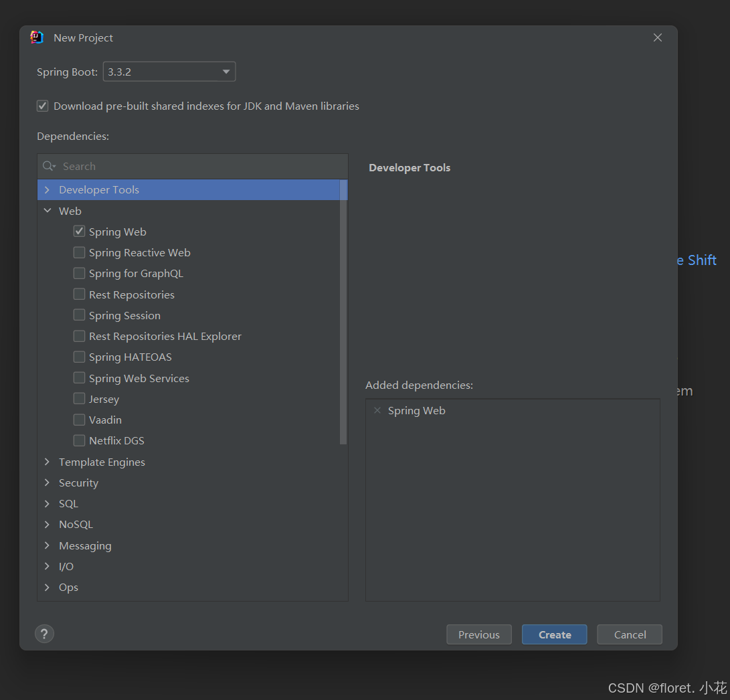Select the Developer Tools tree row label
Viewport: 730px width, 700px height.
[x=99, y=189]
